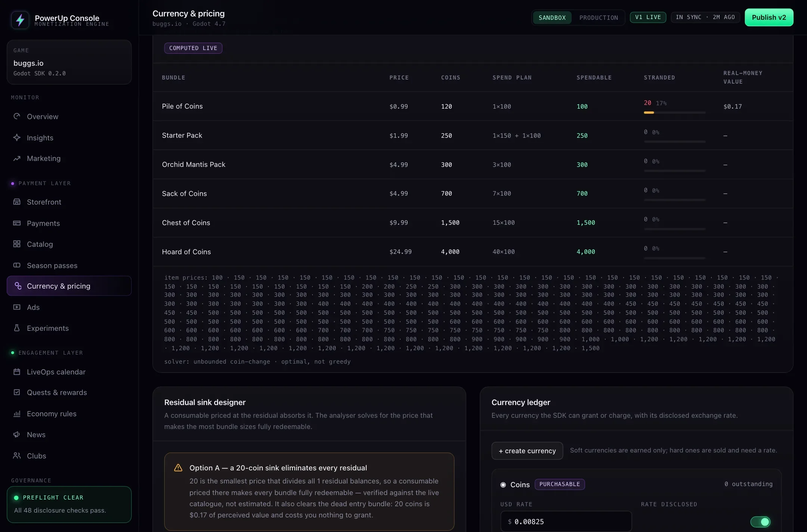Click the Economy rules bar-chart icon
The height and width of the screenshot is (532, 807).
(17, 414)
